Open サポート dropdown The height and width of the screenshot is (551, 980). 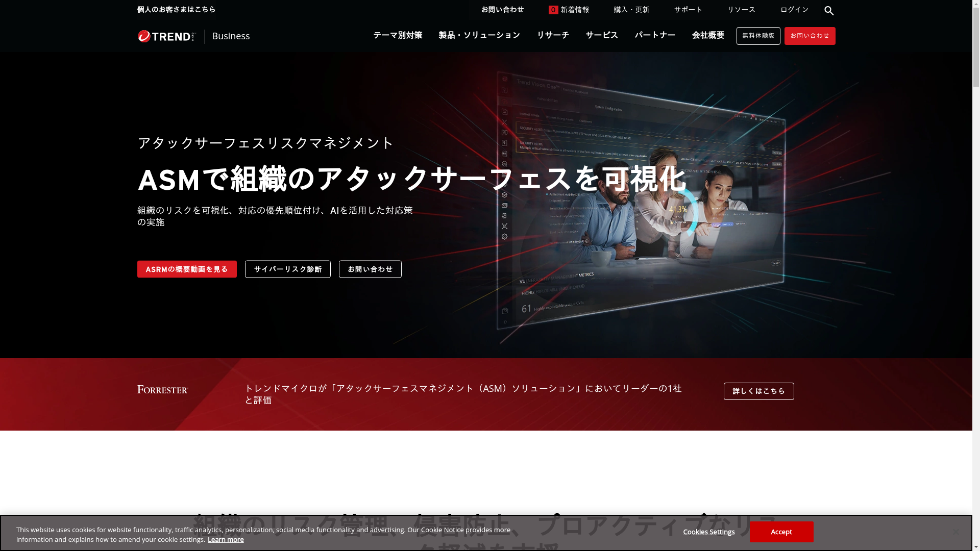click(x=688, y=10)
